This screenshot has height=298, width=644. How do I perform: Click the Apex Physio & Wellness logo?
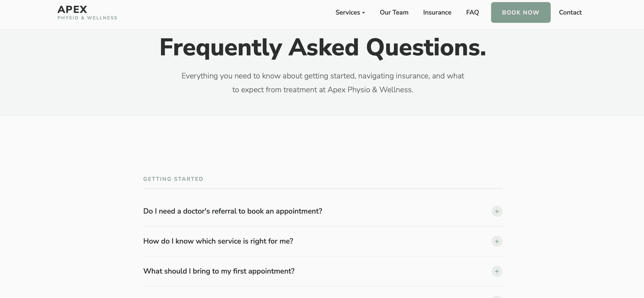point(87,12)
